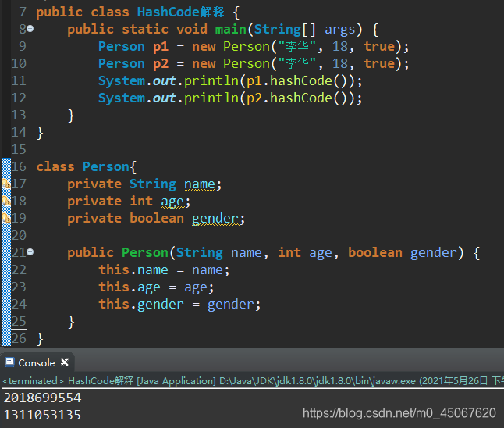Image resolution: width=504 pixels, height=428 pixels.
Task: Click line number 26 in the gutter
Action: [19, 338]
